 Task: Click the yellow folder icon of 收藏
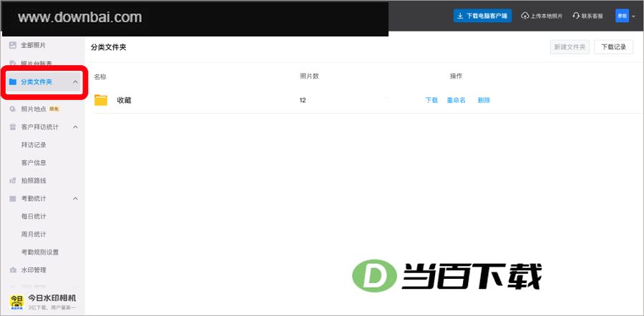point(101,100)
